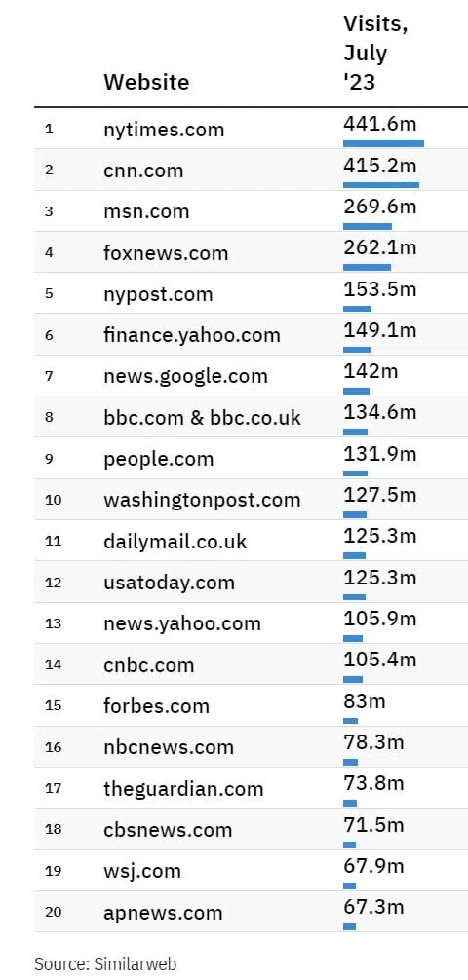Click the Website column header

[146, 82]
